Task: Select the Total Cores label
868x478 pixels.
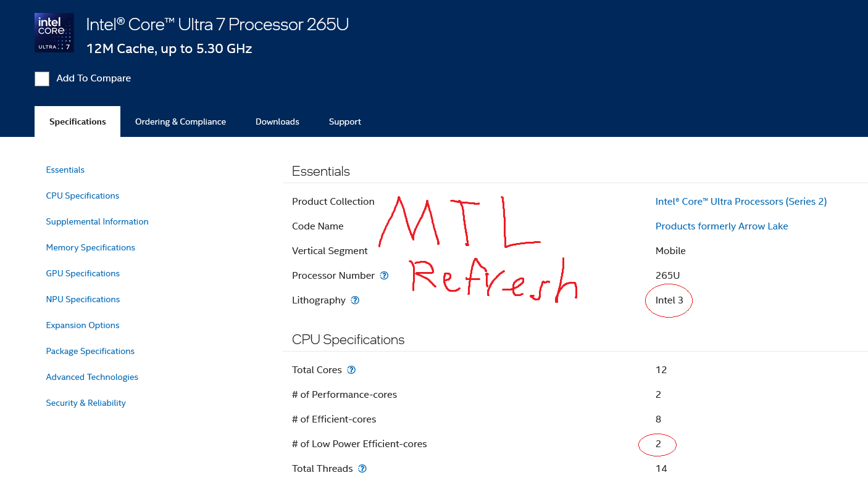Action: click(x=317, y=370)
